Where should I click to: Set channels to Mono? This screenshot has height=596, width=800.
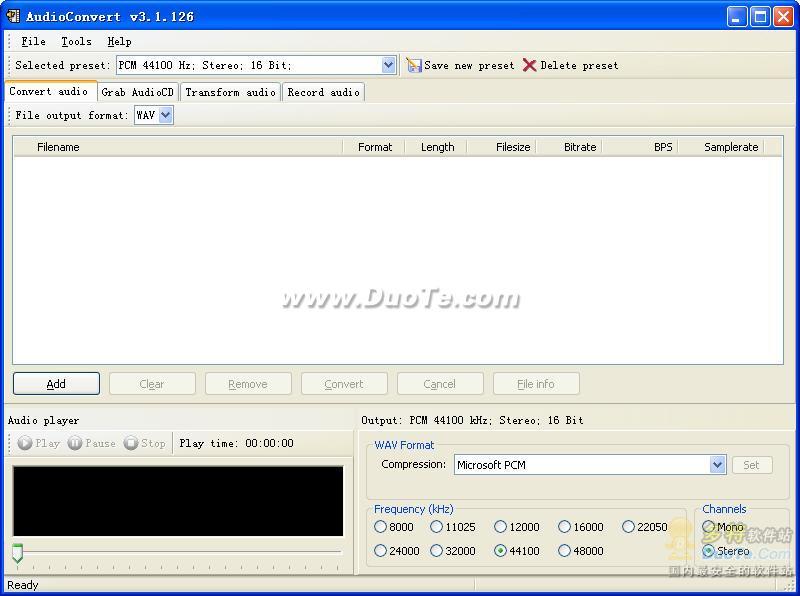(708, 527)
